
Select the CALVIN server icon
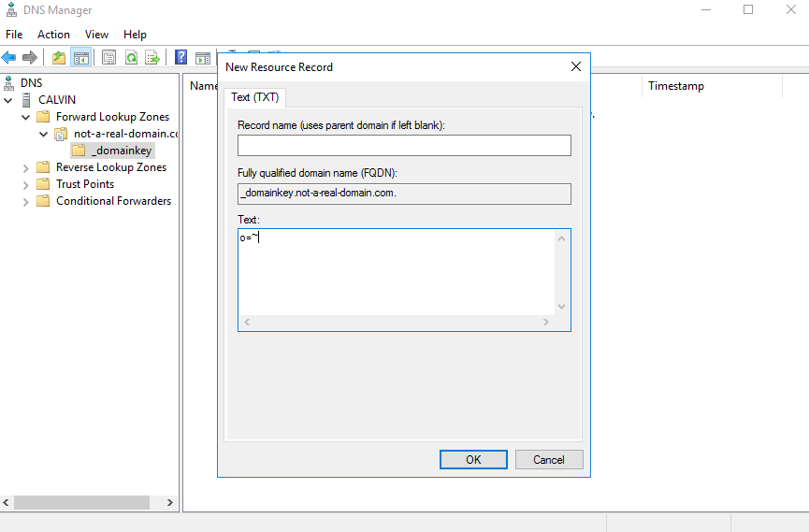pyautogui.click(x=26, y=100)
